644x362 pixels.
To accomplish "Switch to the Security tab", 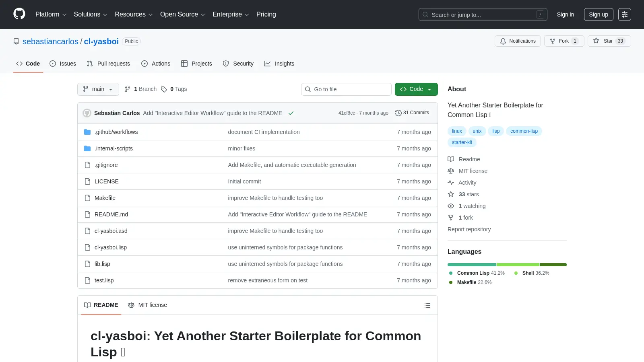I will [238, 64].
